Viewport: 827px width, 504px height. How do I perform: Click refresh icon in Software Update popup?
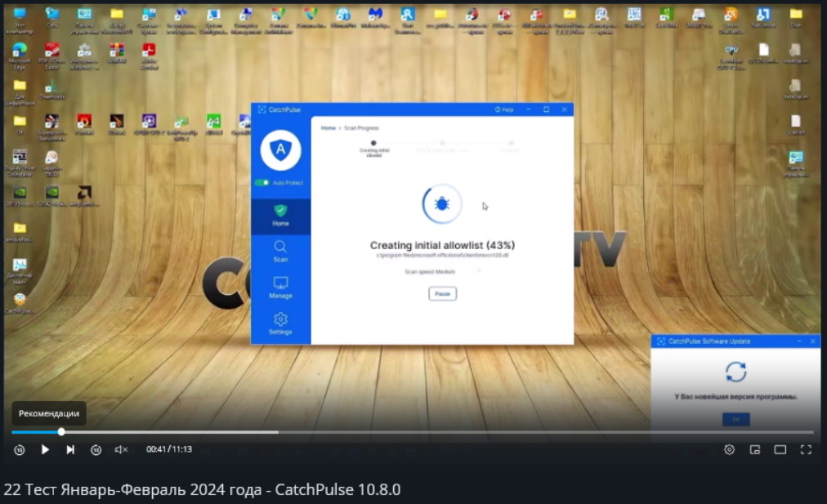735,372
